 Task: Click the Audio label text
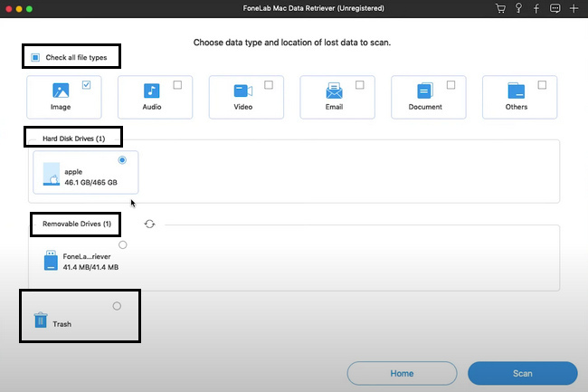[x=152, y=107]
